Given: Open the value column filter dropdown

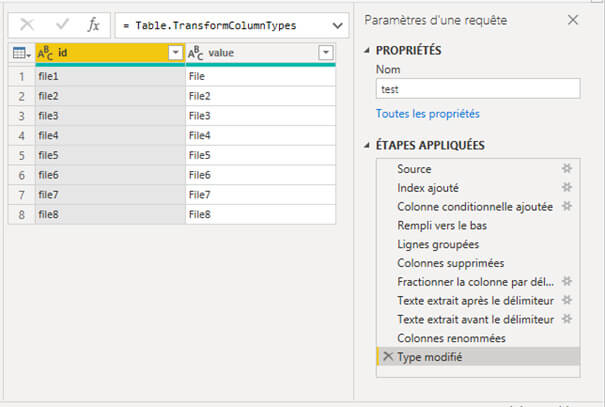Looking at the screenshot, I should tap(326, 52).
